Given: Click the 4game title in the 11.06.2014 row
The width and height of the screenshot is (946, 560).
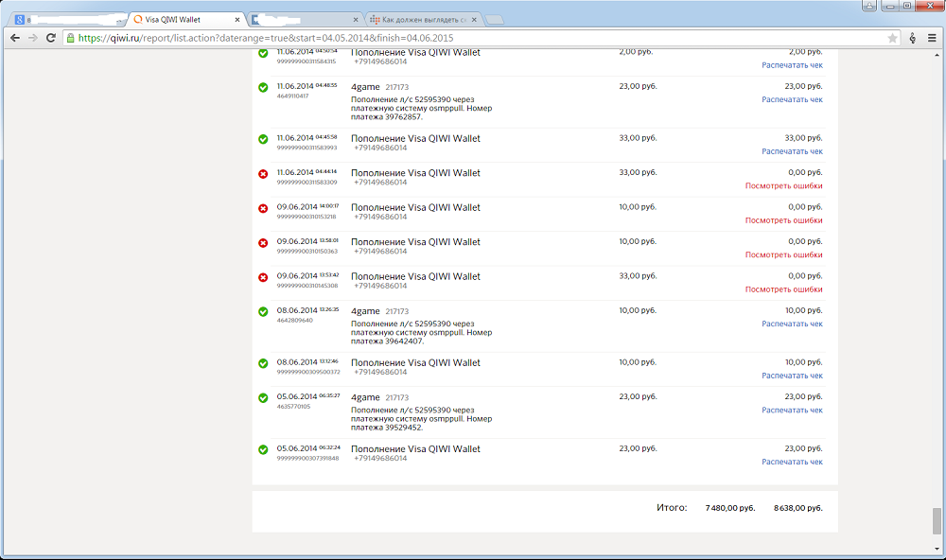Looking at the screenshot, I should click(x=365, y=87).
